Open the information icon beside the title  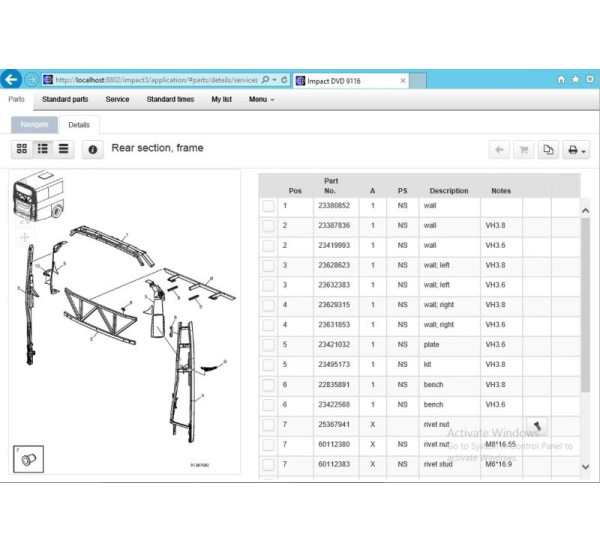pos(93,149)
